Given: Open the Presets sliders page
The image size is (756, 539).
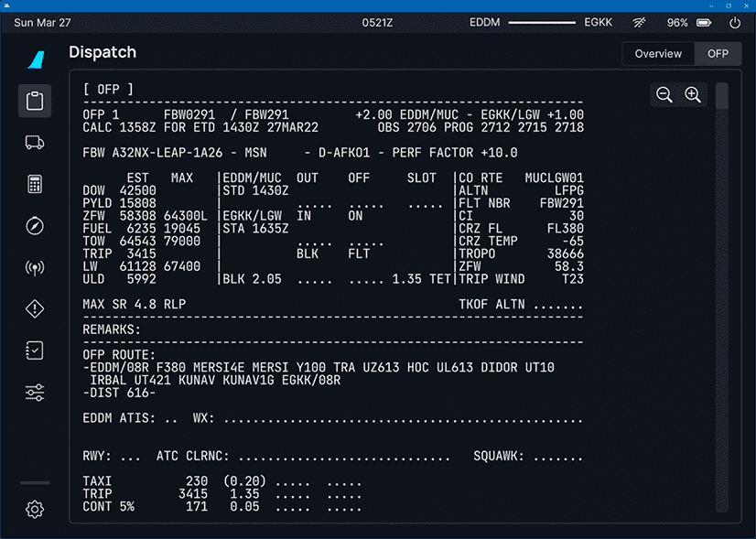Looking at the screenshot, I should tap(35, 392).
